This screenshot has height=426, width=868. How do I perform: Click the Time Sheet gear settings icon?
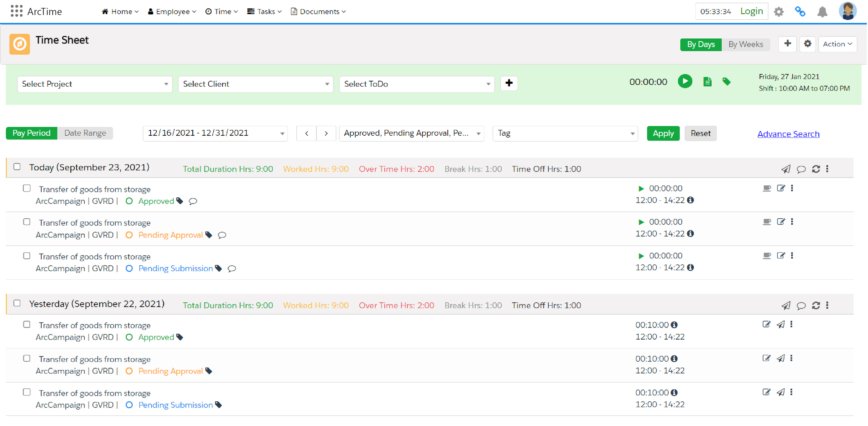807,44
